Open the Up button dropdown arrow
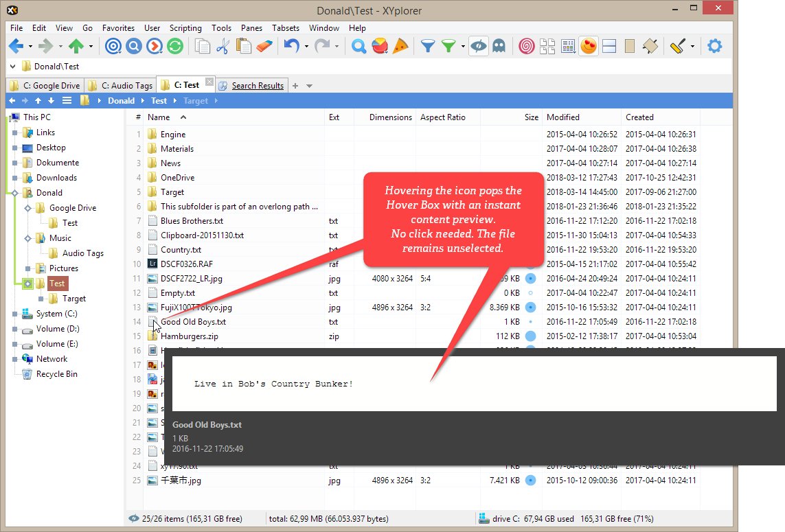This screenshot has width=785, height=532. click(x=91, y=47)
